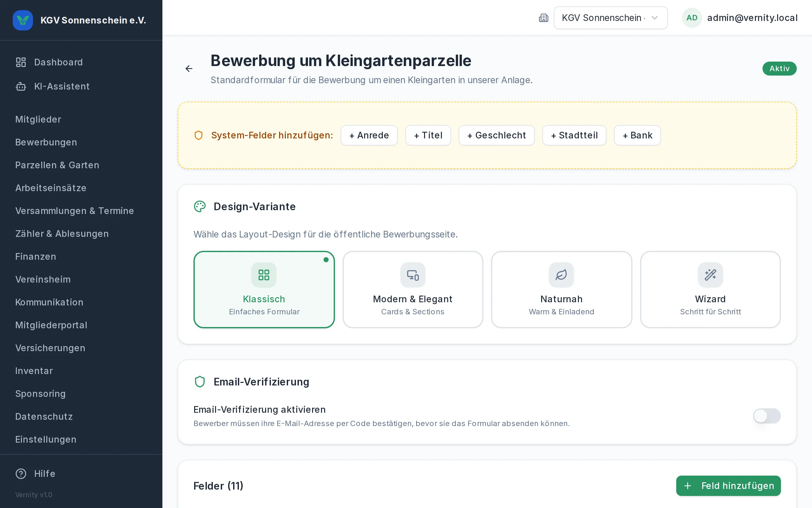Open Dashboard text label in sidebar
This screenshot has height=508, width=812.
(x=58, y=62)
